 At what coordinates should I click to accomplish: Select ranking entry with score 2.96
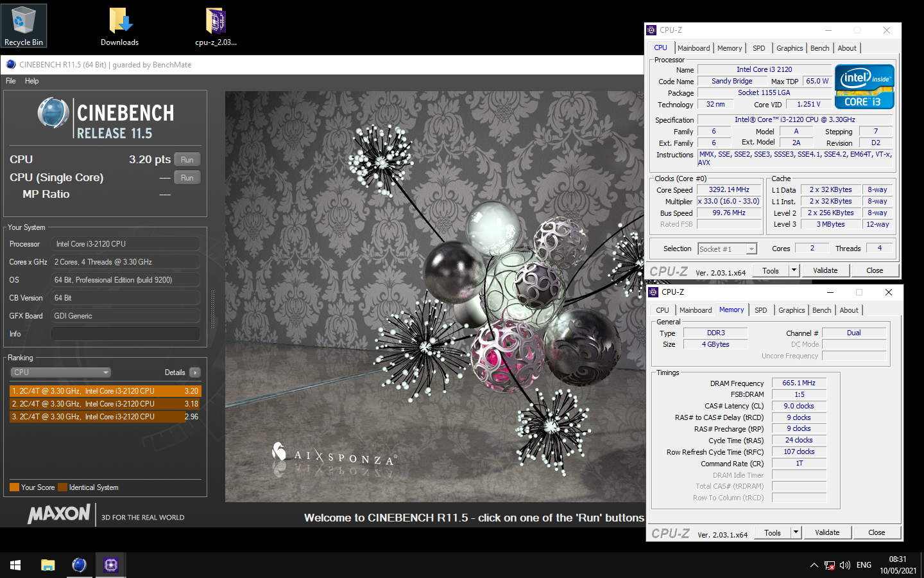tap(105, 417)
